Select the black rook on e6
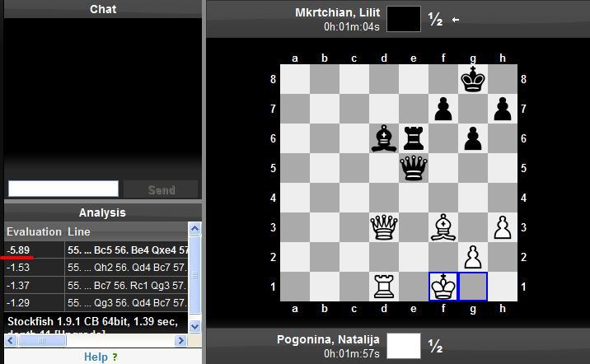The width and height of the screenshot is (590, 364). coord(414,138)
